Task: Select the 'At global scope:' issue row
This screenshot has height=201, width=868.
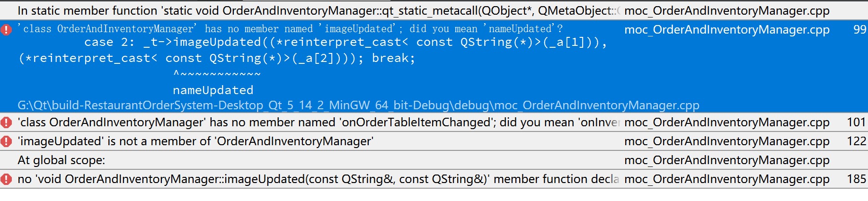Action: pos(434,160)
